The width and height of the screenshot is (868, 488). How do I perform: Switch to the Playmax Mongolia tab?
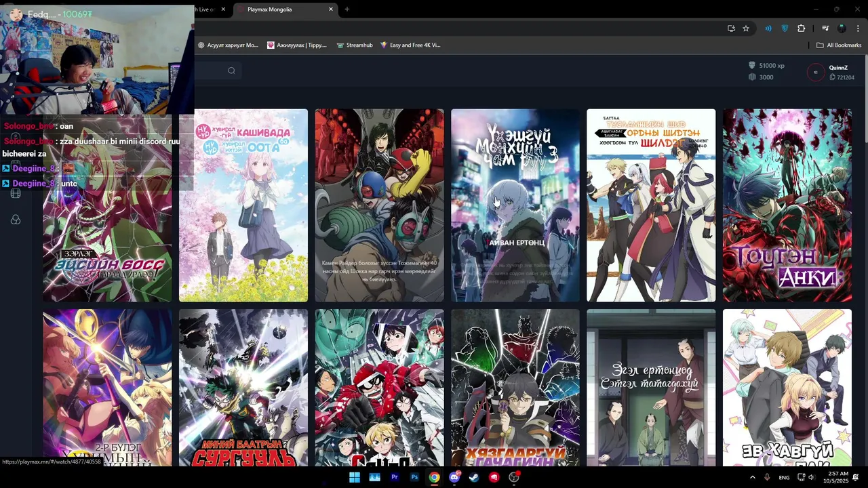click(285, 9)
